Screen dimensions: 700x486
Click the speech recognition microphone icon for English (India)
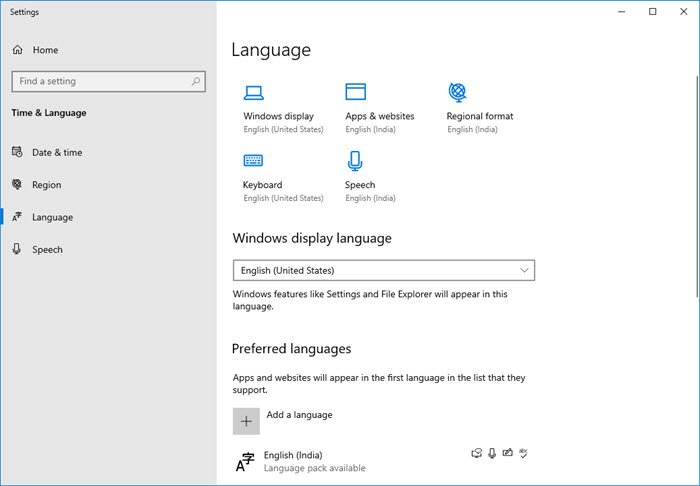(492, 453)
